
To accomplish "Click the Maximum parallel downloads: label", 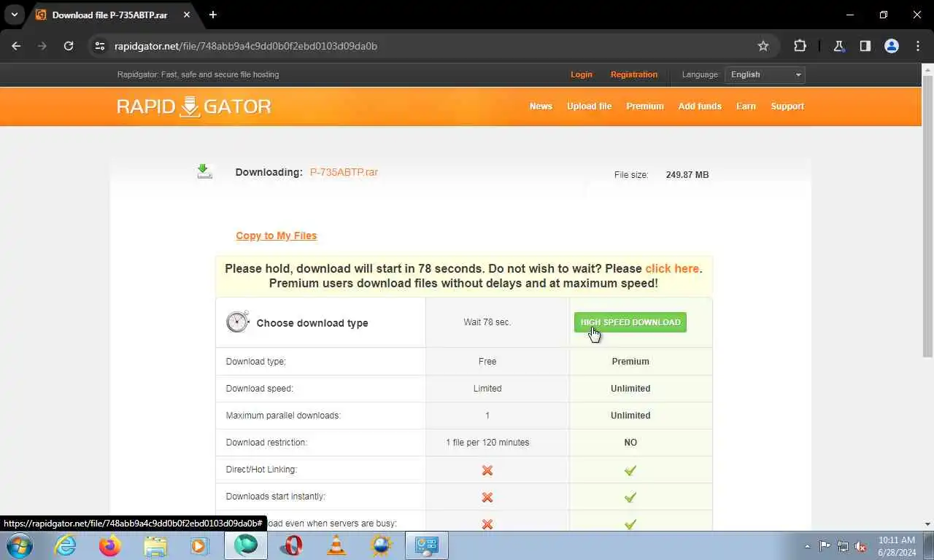I will coord(283,416).
